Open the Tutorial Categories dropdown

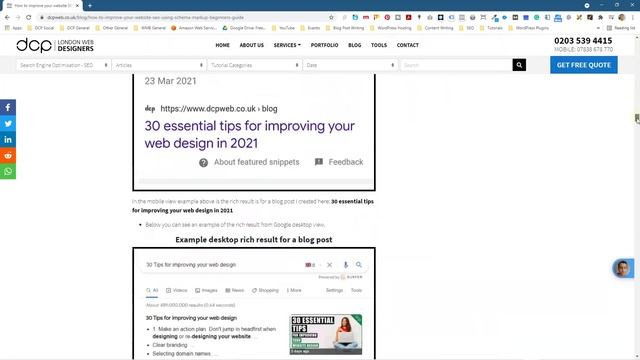point(254,65)
